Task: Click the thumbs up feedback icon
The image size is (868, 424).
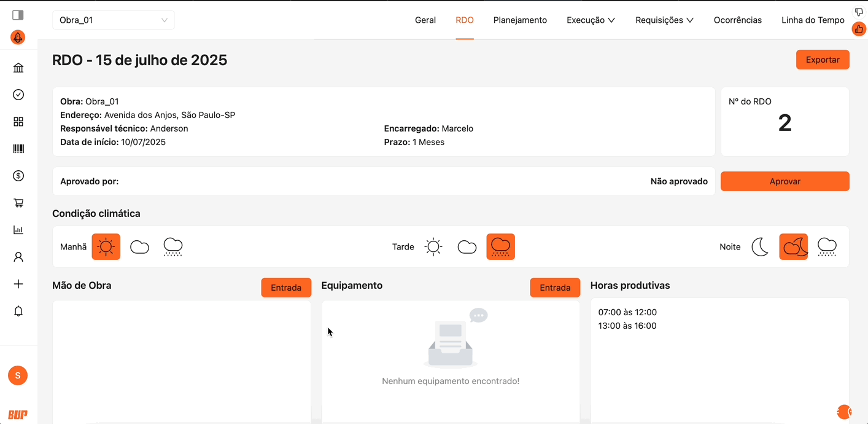Action: [859, 29]
